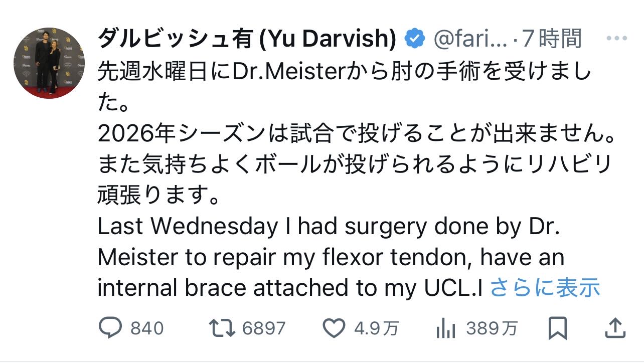Bookmark this post

tap(557, 328)
